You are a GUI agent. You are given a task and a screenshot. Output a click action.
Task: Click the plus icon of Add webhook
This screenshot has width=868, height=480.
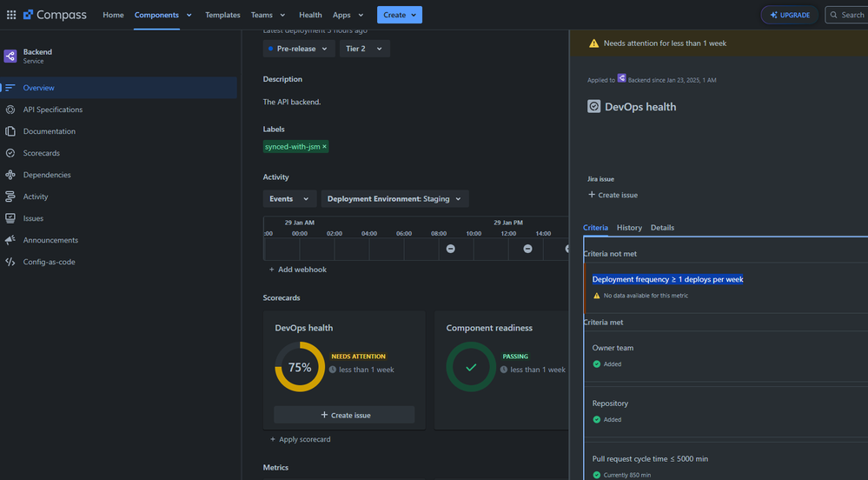pos(272,270)
